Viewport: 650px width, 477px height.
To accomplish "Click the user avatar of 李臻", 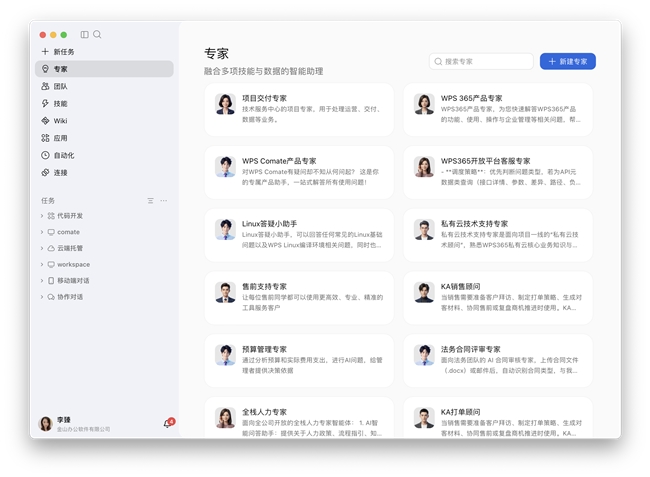I will [x=46, y=424].
